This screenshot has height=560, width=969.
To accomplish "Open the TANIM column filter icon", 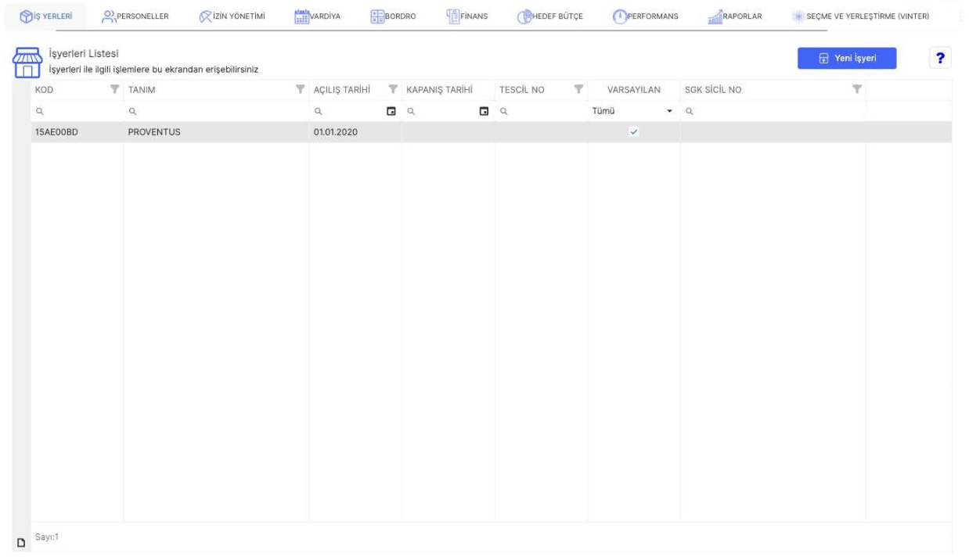I will pyautogui.click(x=299, y=90).
